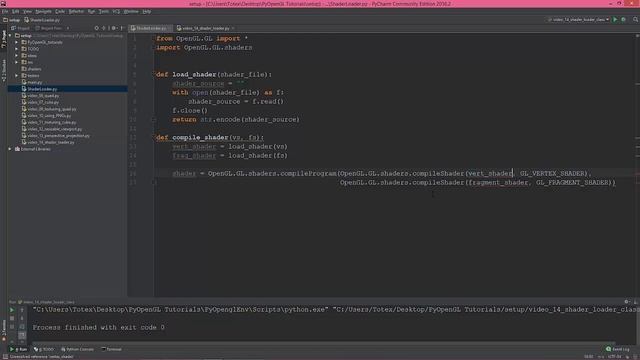The image size is (640, 360).
Task: Open Run panel settings gear icon
Action: point(627,302)
